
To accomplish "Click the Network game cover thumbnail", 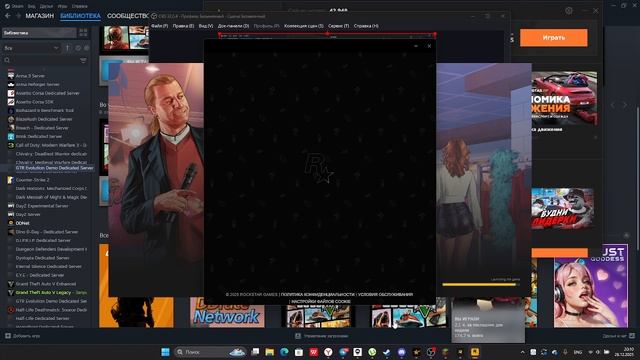I will pyautogui.click(x=227, y=313).
